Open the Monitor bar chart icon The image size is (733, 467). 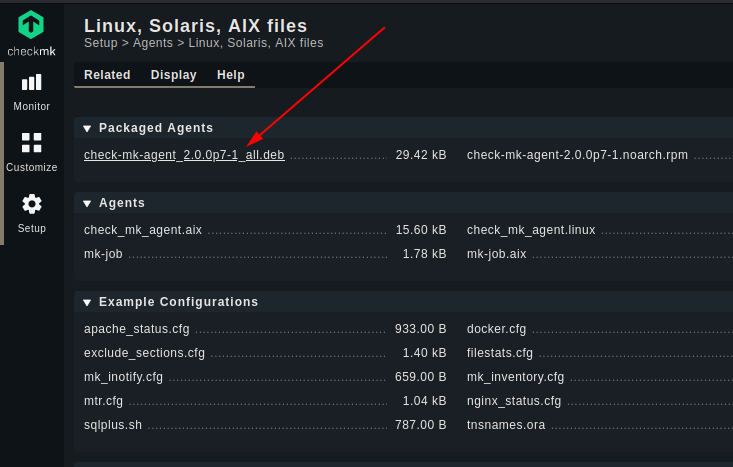31,82
